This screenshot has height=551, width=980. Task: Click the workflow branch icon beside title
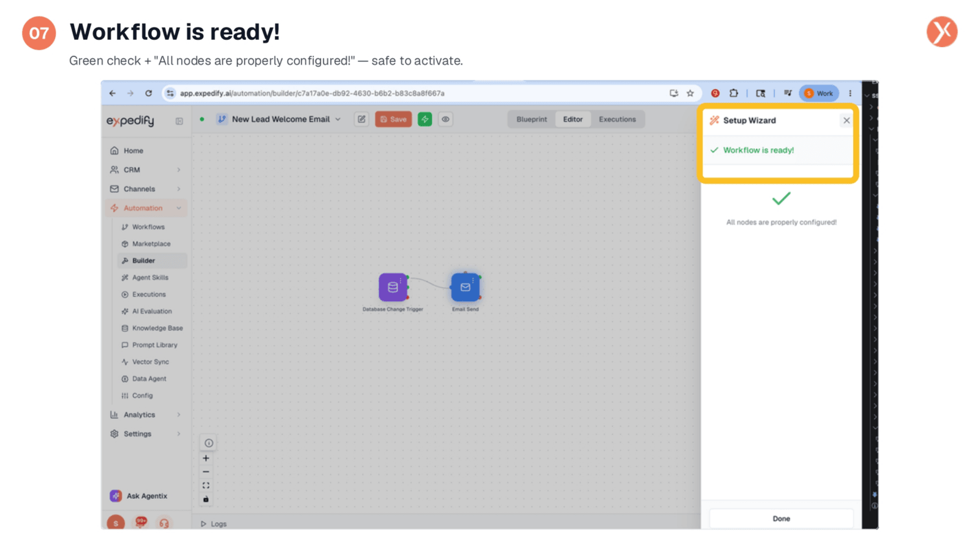click(222, 119)
